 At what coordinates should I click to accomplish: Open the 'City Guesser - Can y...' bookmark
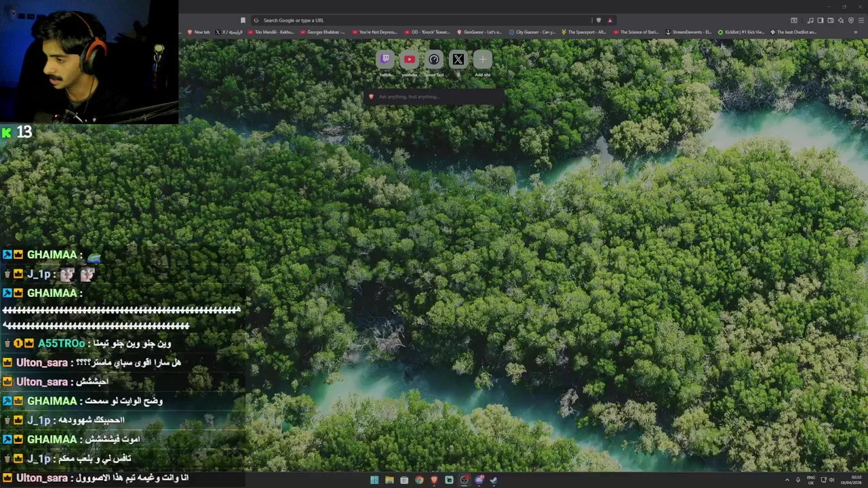coord(532,32)
